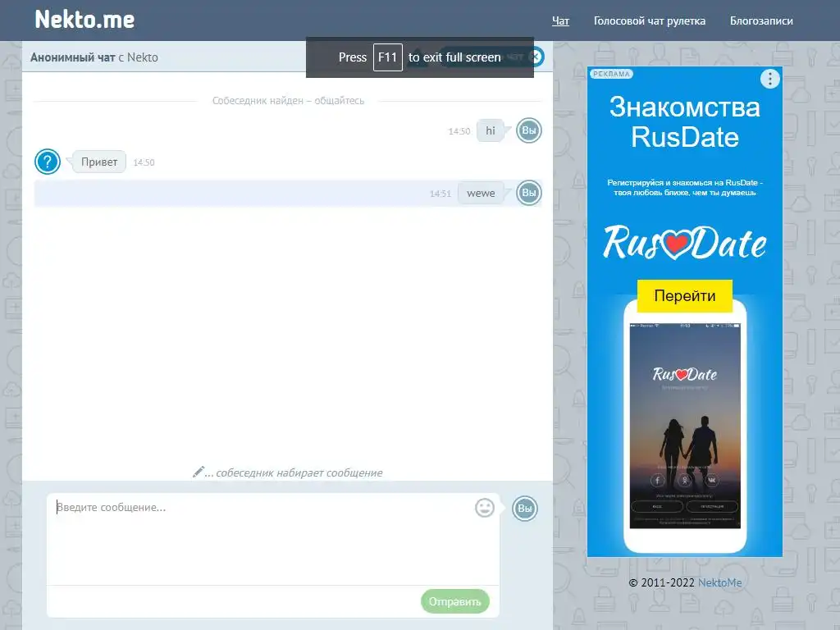Open Голосовой чат рулетка page

(x=650, y=21)
